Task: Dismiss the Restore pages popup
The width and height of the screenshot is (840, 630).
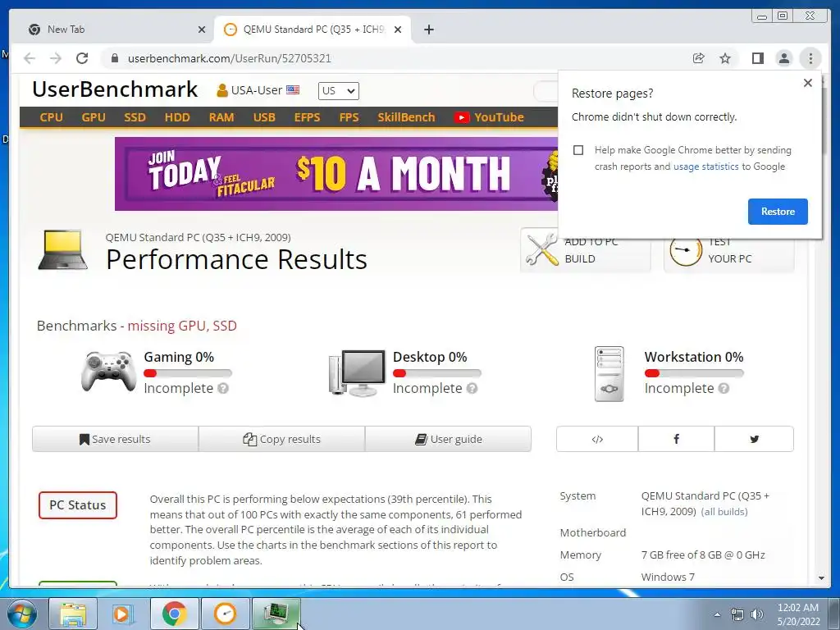Action: tap(808, 83)
